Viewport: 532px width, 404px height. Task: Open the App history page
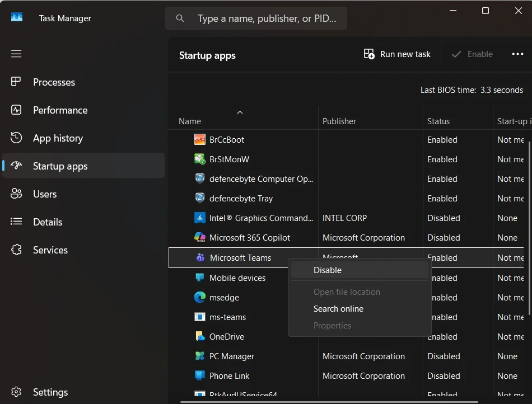click(83, 138)
